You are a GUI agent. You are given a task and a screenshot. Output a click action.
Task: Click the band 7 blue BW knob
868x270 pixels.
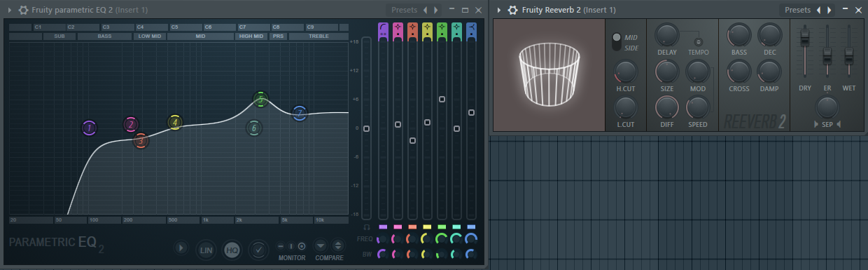click(x=471, y=254)
